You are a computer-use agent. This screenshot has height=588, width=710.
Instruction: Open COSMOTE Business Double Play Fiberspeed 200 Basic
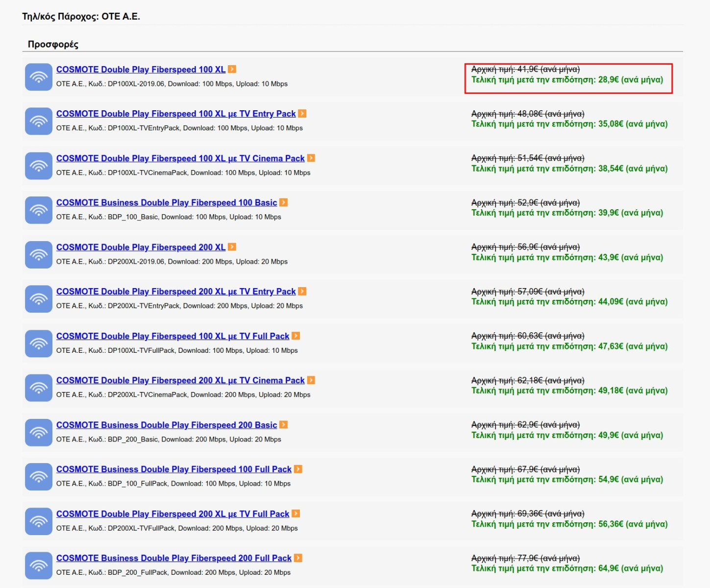[167, 425]
